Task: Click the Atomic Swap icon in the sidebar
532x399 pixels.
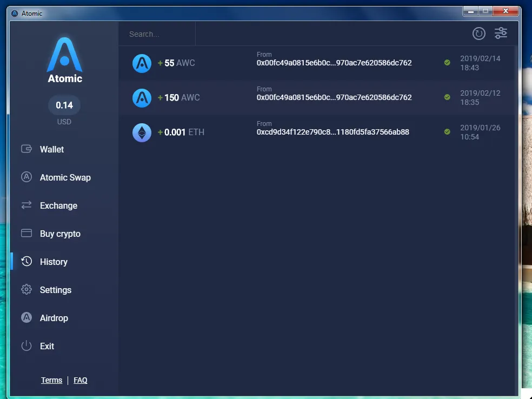Action: point(26,177)
